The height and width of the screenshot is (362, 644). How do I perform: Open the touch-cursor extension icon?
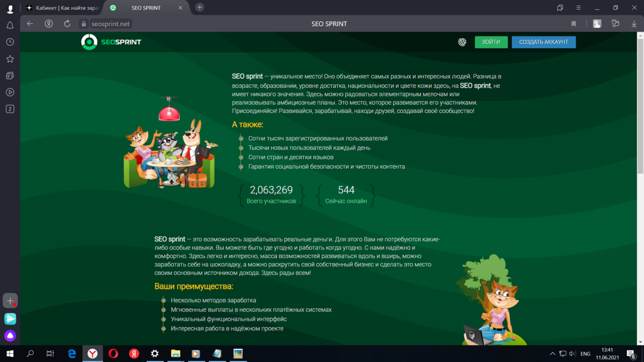pyautogui.click(x=597, y=24)
